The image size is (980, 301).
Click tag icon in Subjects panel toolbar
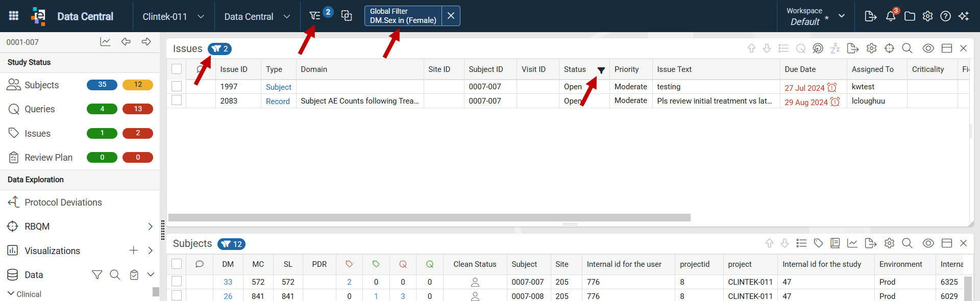[819, 243]
